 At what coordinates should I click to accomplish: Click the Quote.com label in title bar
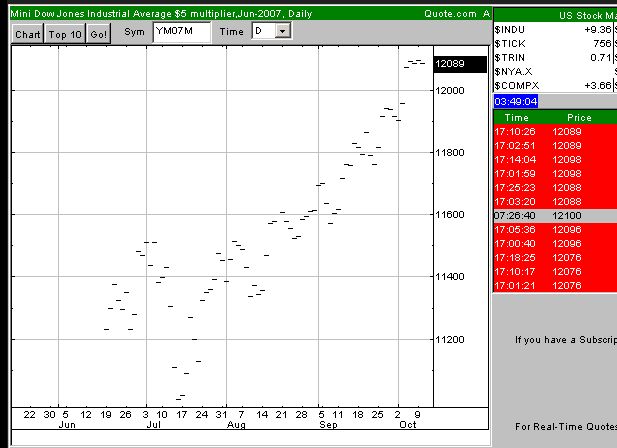[x=450, y=14]
